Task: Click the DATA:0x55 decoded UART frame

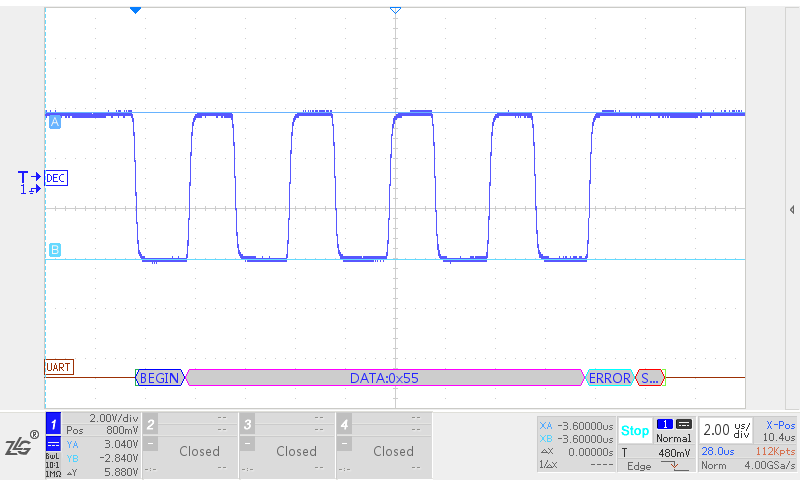Action: pos(384,378)
